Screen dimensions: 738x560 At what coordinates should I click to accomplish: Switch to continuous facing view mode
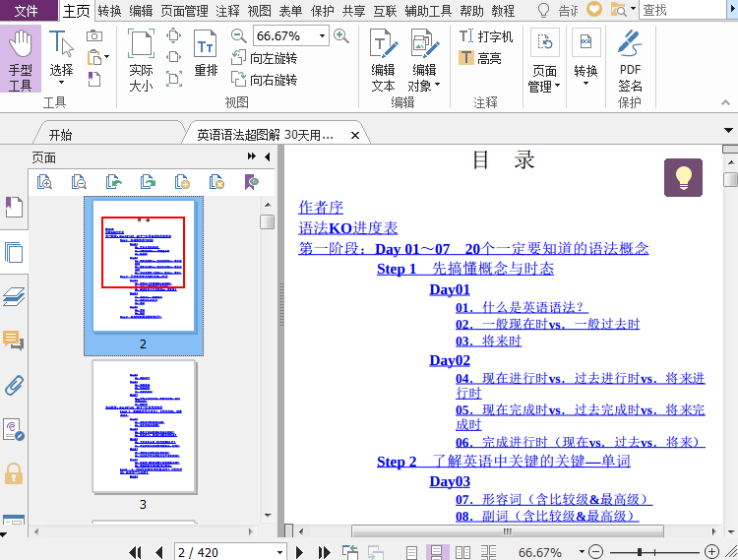point(488,552)
